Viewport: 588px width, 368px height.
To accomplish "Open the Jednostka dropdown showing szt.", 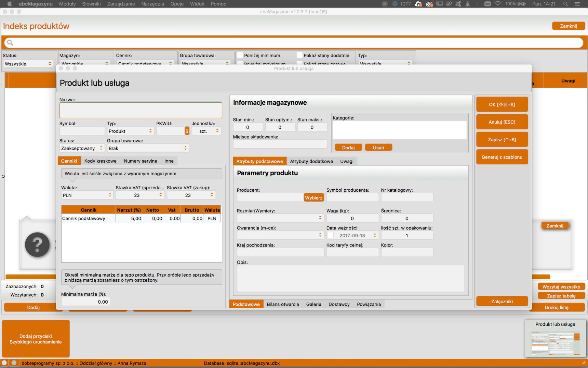I will 206,131.
